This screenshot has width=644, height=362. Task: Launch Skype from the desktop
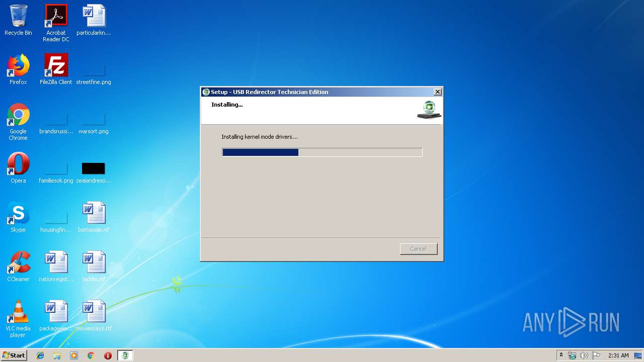click(18, 218)
